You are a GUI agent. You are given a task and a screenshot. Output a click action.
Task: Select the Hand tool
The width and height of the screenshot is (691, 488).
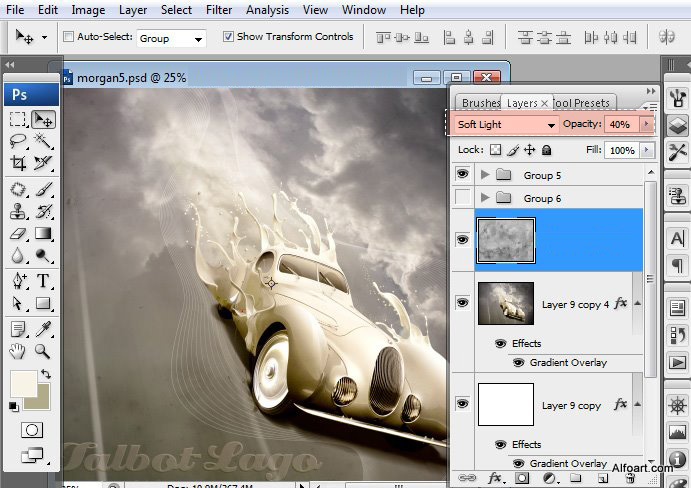point(18,351)
